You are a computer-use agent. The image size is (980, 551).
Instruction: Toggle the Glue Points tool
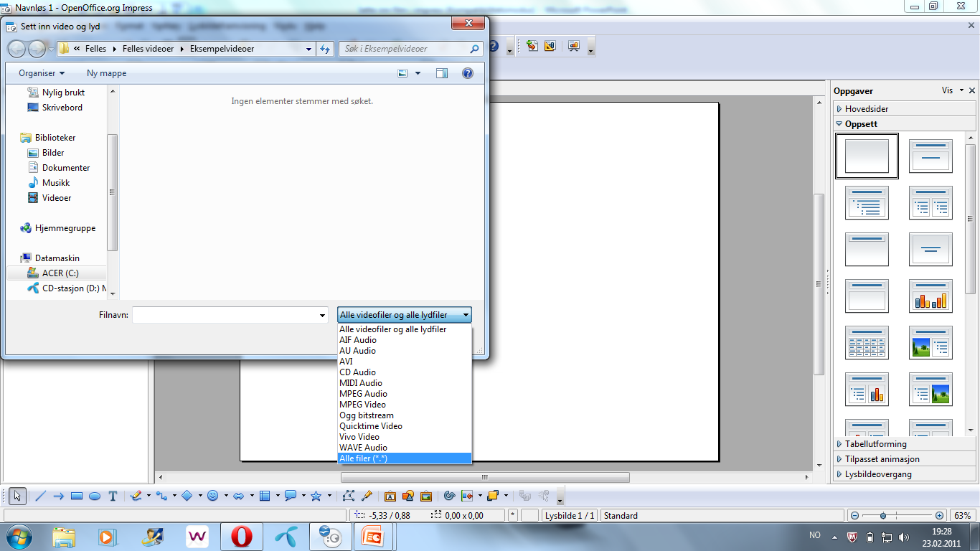367,496
